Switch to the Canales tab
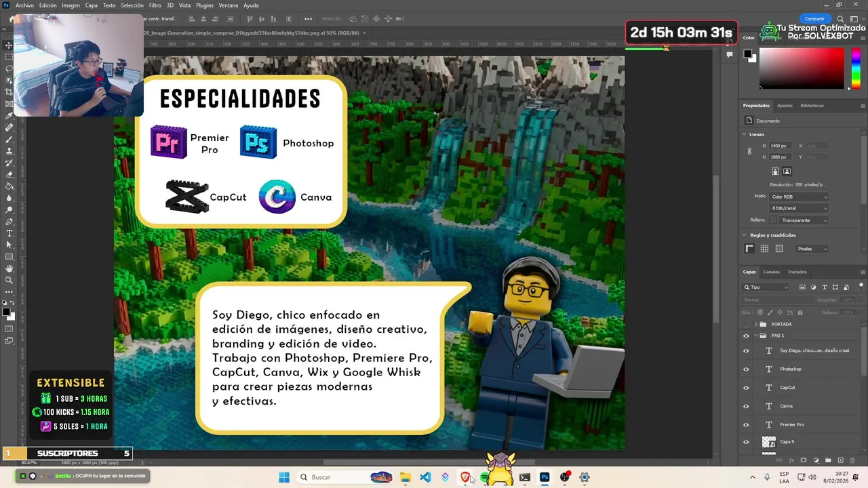Image resolution: width=868 pixels, height=488 pixels. pos(772,272)
